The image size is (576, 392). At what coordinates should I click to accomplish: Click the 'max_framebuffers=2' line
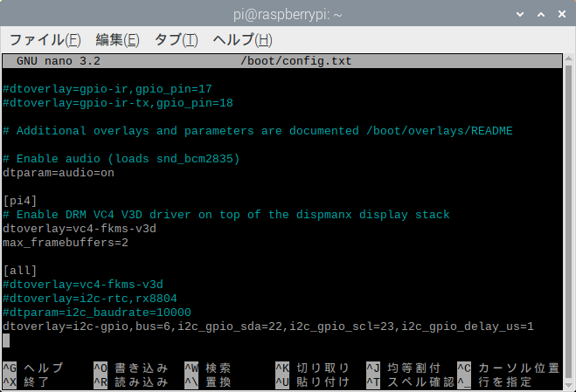coord(66,243)
